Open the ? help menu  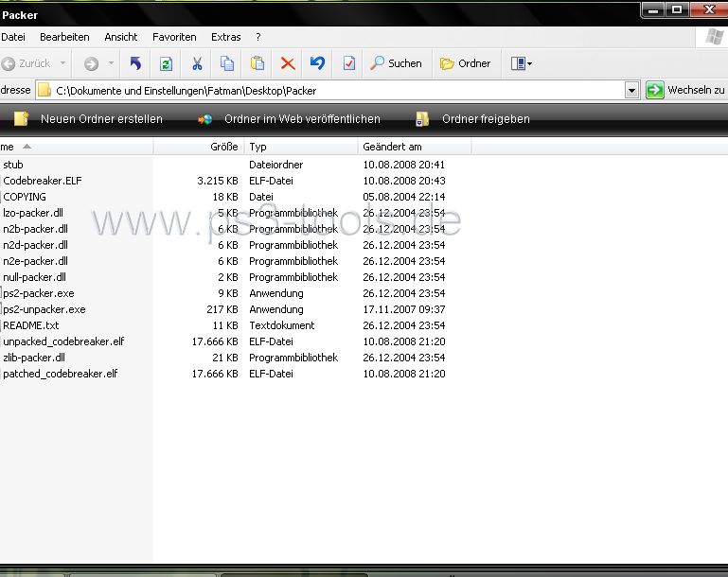[258, 37]
